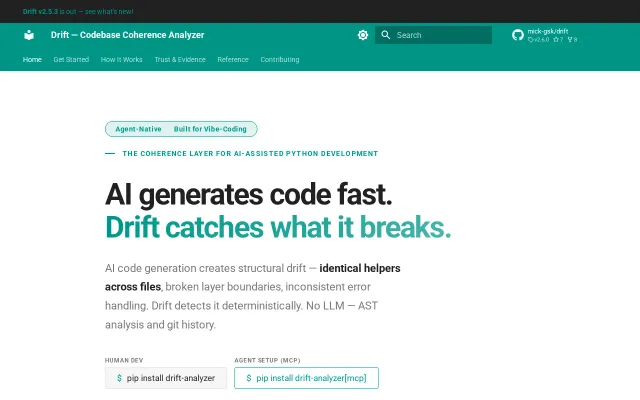640x400 pixels.
Task: Open the GitHub repository mick-gsk/drift
Action: click(x=545, y=35)
